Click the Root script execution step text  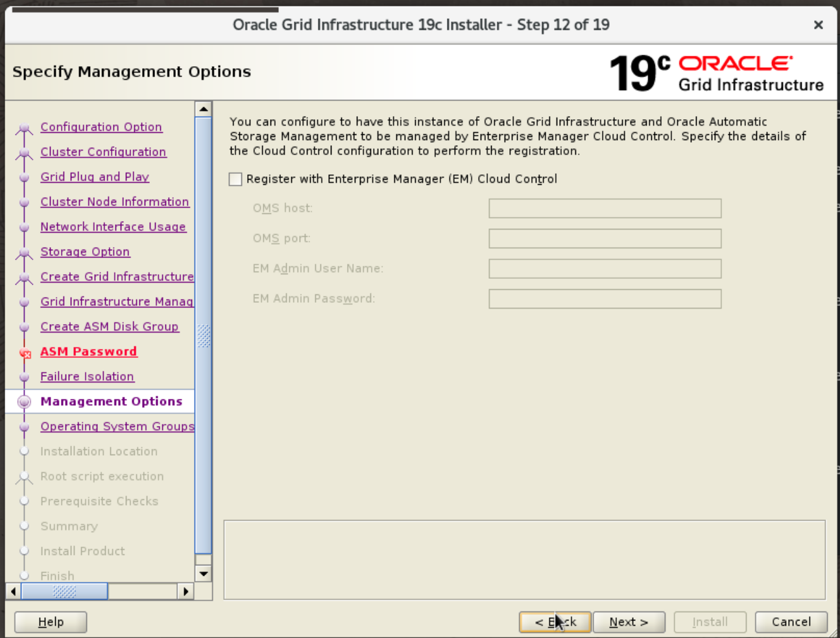102,477
